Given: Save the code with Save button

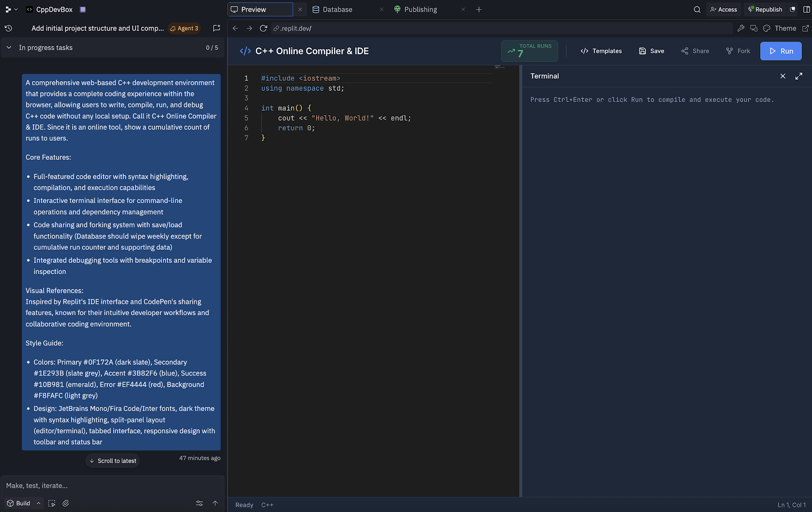Looking at the screenshot, I should tap(652, 51).
